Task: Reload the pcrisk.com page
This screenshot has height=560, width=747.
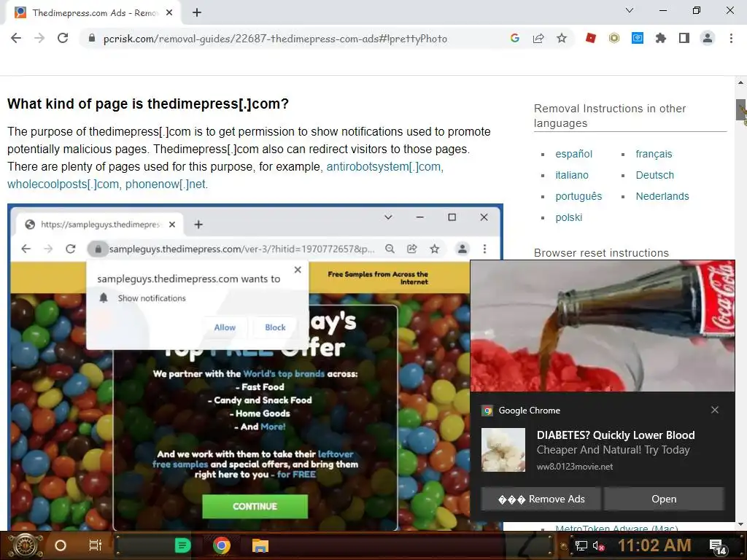Action: [x=63, y=38]
